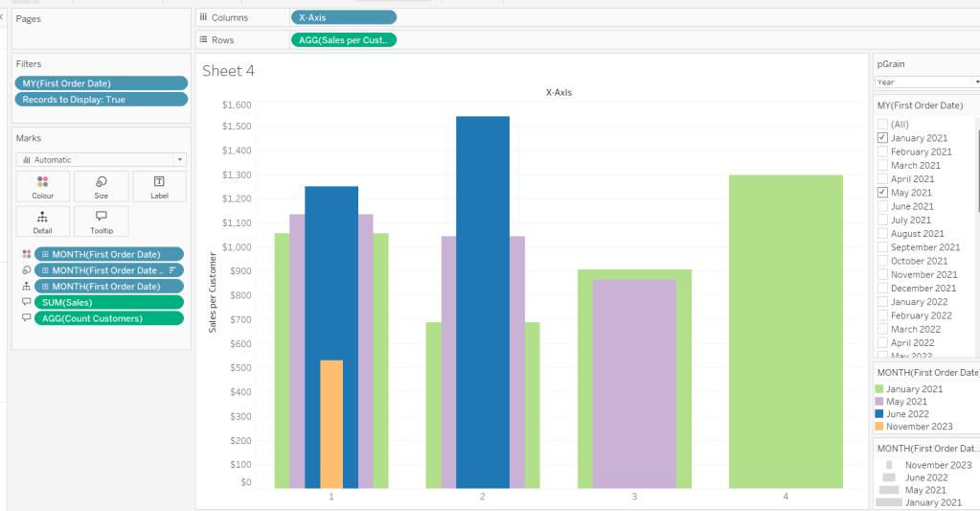Click the Records to Display: True filter pill
This screenshot has height=511, width=980.
click(101, 100)
